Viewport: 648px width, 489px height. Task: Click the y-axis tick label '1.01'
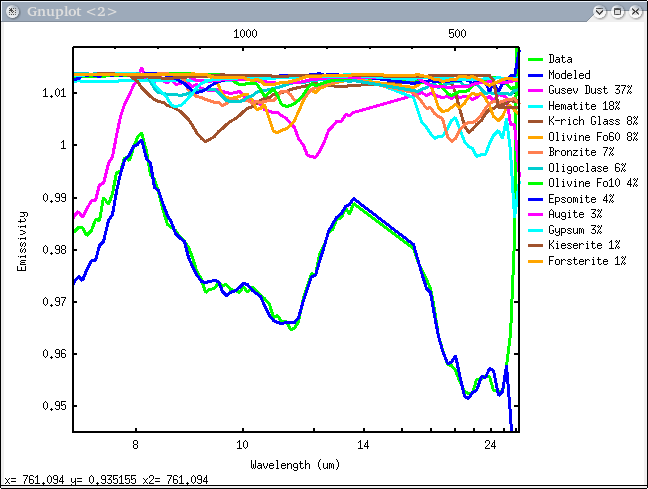54,93
